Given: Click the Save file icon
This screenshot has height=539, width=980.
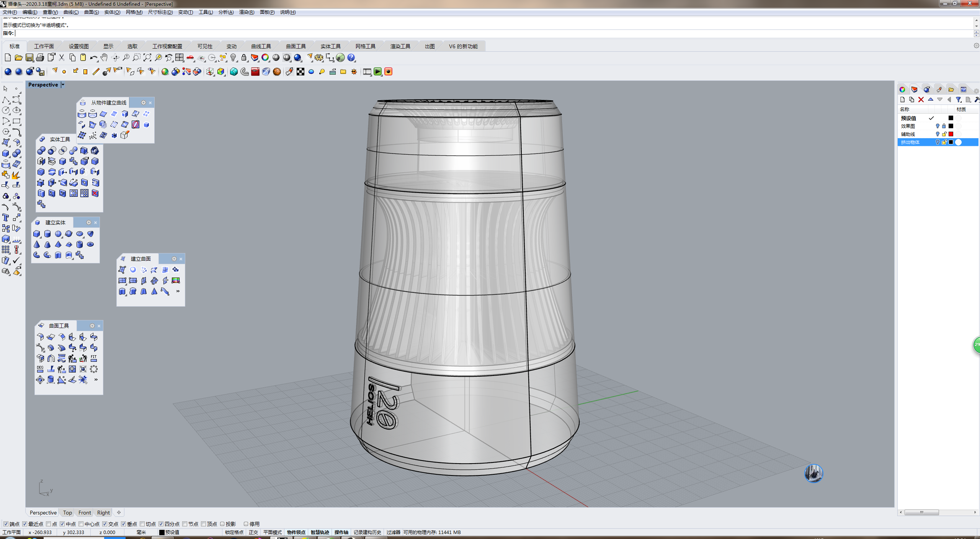Looking at the screenshot, I should coord(29,58).
